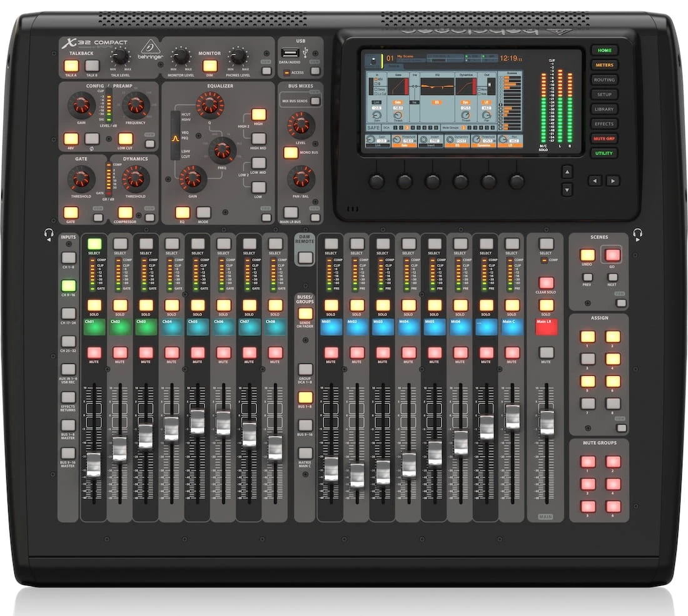This screenshot has height=616, width=688.
Task: Switch to Group DCA 1-8 layer
Action: pos(305,370)
